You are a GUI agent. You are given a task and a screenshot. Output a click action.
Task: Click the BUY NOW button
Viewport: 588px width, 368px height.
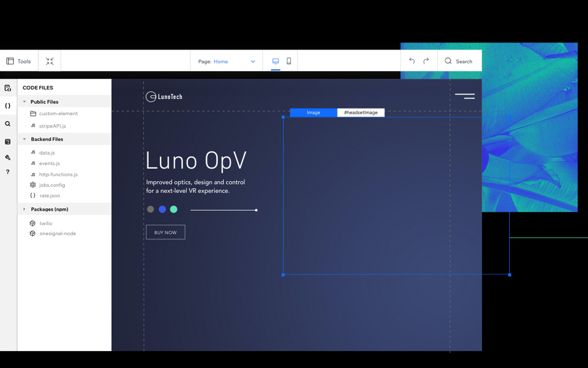tap(165, 232)
